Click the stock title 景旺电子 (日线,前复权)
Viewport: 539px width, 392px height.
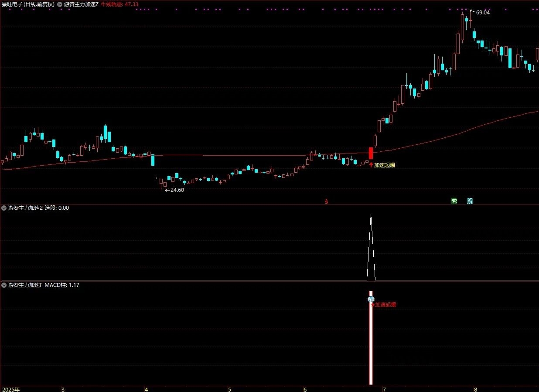point(28,4)
